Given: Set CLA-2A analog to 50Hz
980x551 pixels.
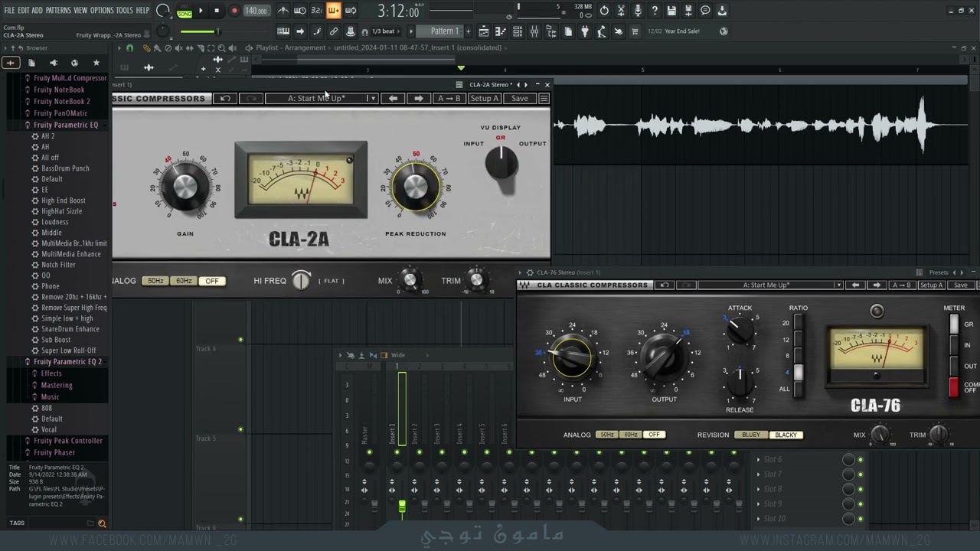Looking at the screenshot, I should coord(155,281).
